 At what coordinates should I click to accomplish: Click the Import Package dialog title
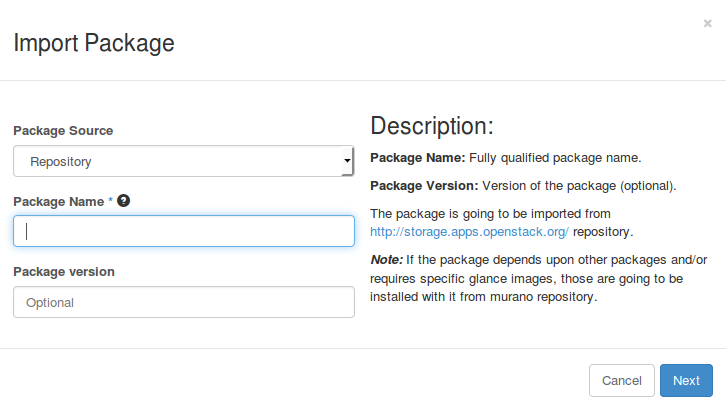click(x=93, y=43)
